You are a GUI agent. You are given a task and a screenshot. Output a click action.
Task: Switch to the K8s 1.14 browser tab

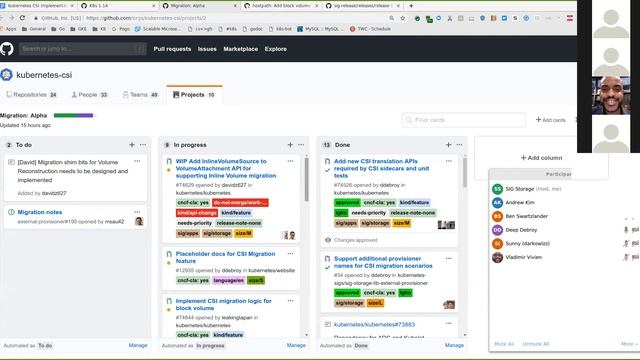pyautogui.click(x=118, y=6)
